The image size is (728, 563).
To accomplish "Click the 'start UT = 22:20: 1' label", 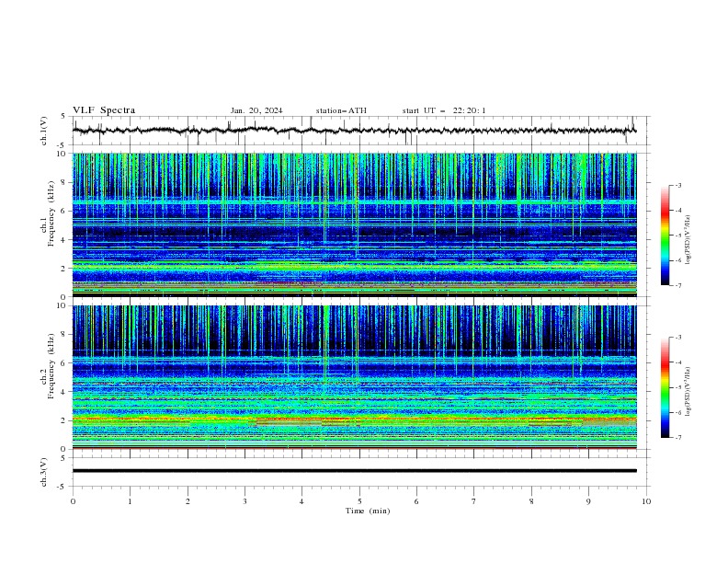I will [444, 110].
